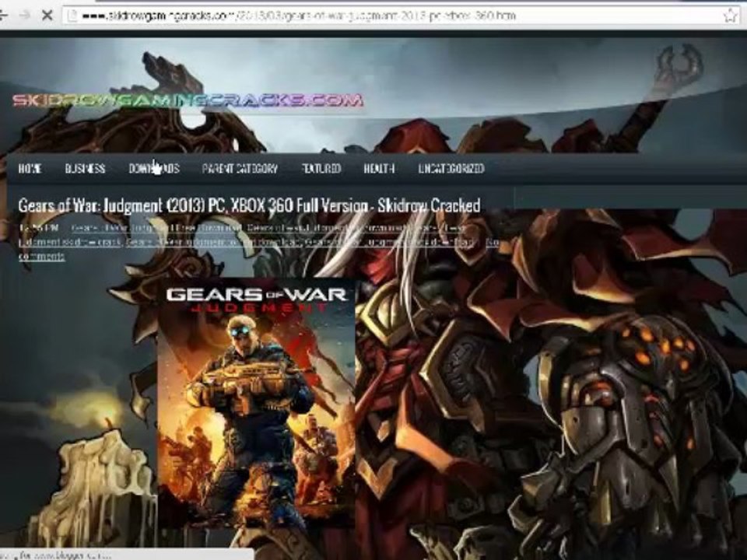747x560 pixels.
Task: Click the browser forward arrow
Action: point(24,16)
